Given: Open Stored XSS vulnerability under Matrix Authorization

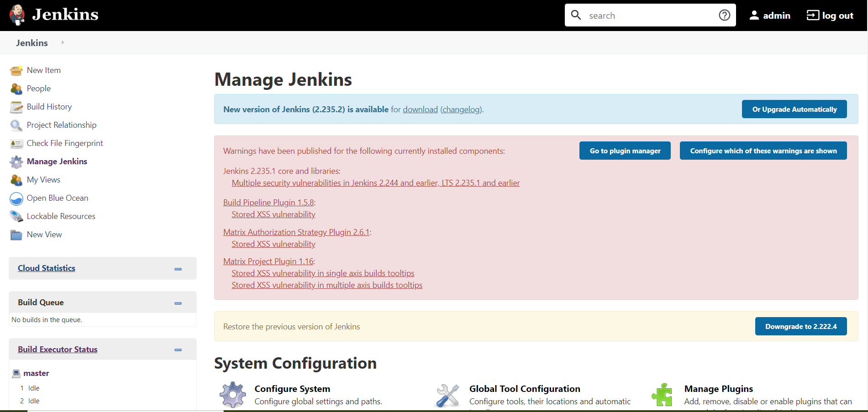Looking at the screenshot, I should click(x=274, y=244).
